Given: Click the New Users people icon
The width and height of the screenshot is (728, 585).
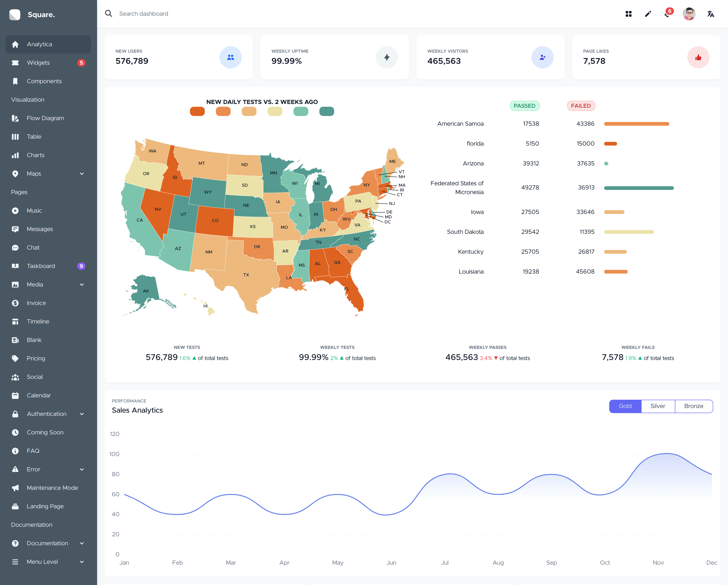Looking at the screenshot, I should (x=230, y=57).
